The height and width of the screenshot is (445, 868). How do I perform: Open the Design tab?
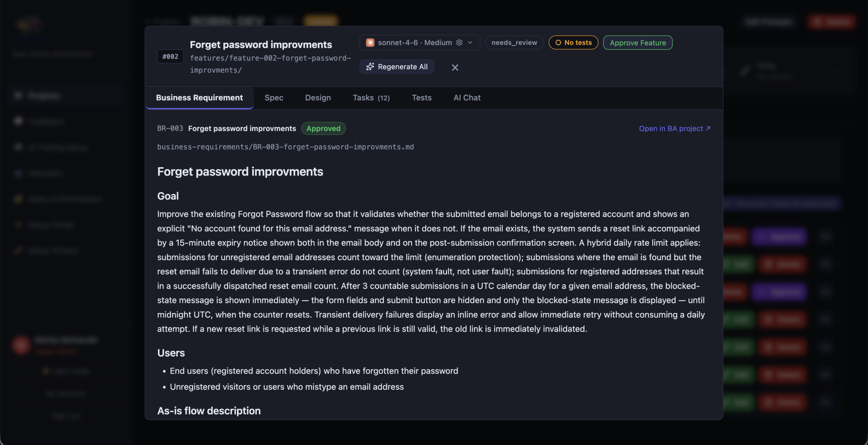coord(318,98)
